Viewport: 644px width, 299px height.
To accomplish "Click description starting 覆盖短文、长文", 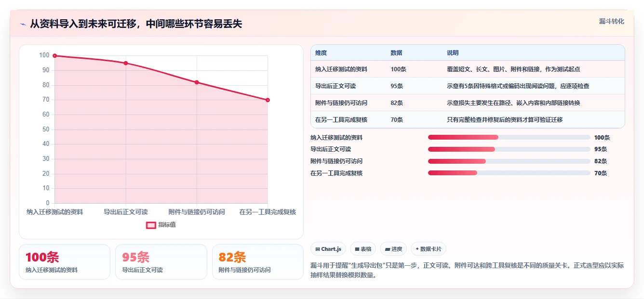I will tap(513, 69).
